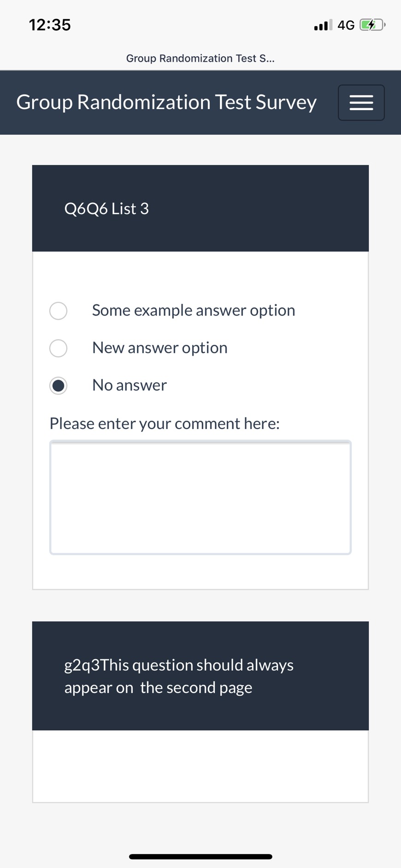Select the "Some example answer option" radio button

[59, 311]
